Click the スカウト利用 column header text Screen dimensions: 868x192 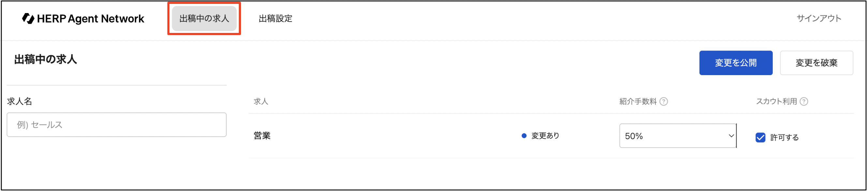pyautogui.click(x=776, y=102)
